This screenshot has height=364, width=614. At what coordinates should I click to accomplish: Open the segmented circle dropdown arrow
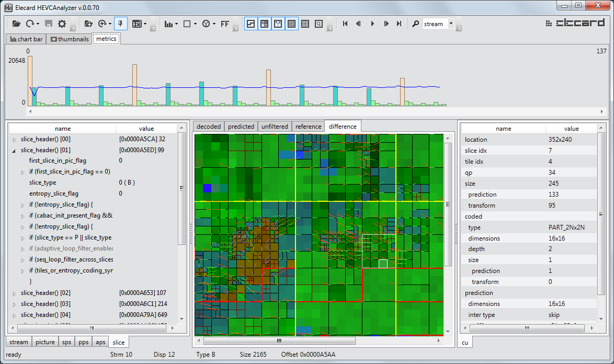(x=214, y=24)
